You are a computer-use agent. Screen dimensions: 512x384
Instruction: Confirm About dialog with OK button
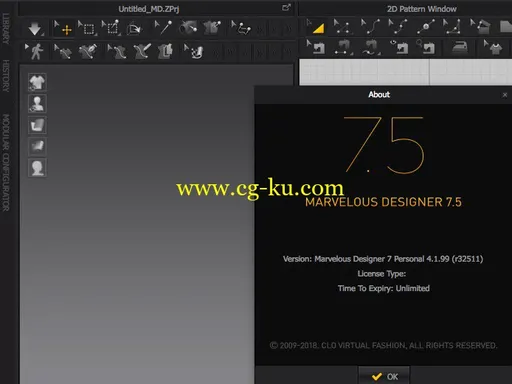[384, 376]
